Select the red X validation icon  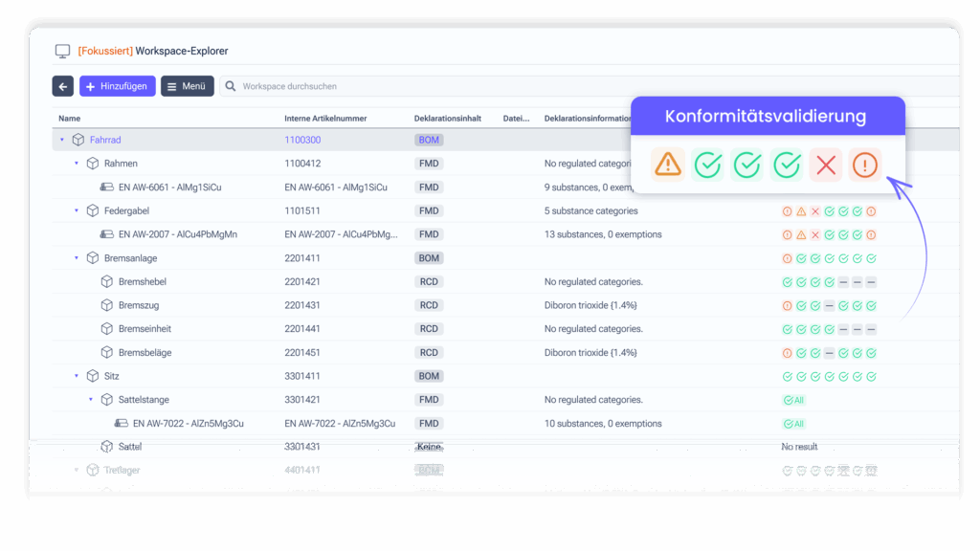click(x=826, y=165)
